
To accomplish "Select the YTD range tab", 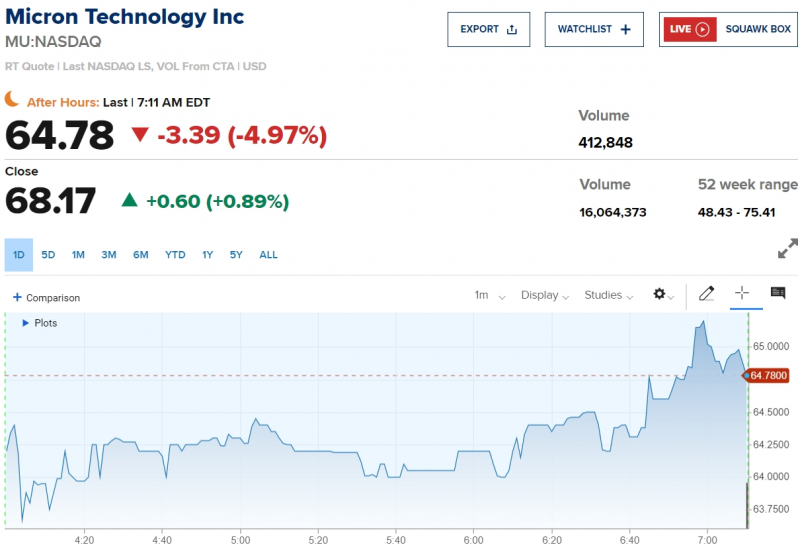I will (175, 255).
